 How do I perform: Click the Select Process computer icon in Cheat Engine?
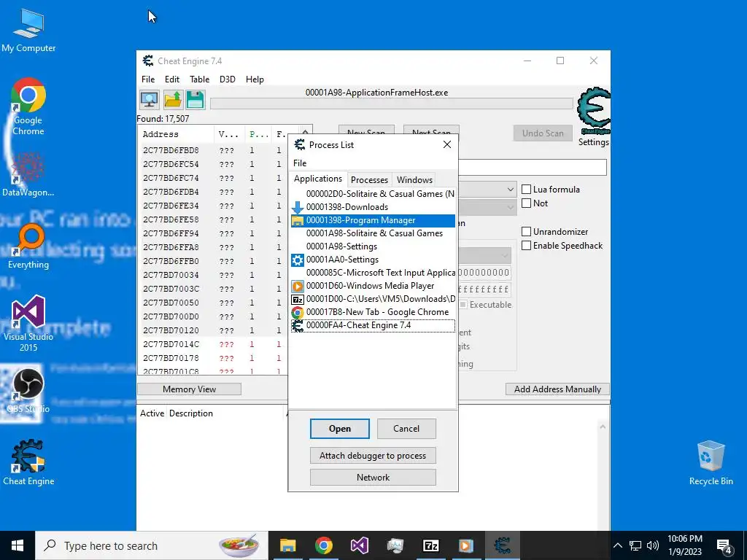(150, 99)
